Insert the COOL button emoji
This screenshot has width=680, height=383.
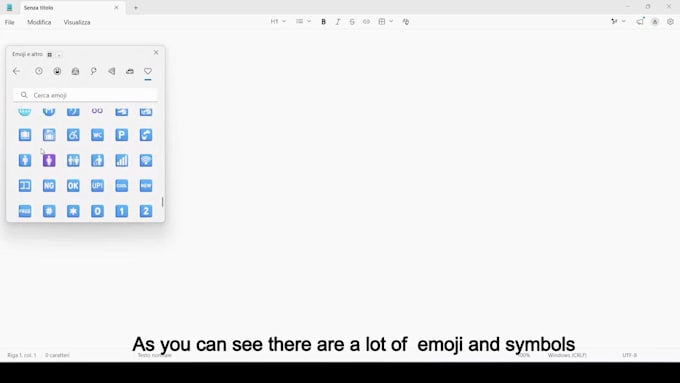coord(122,186)
